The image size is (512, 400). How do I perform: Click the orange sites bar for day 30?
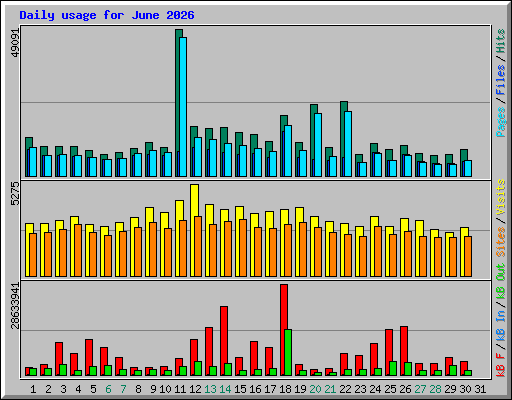[468, 256]
